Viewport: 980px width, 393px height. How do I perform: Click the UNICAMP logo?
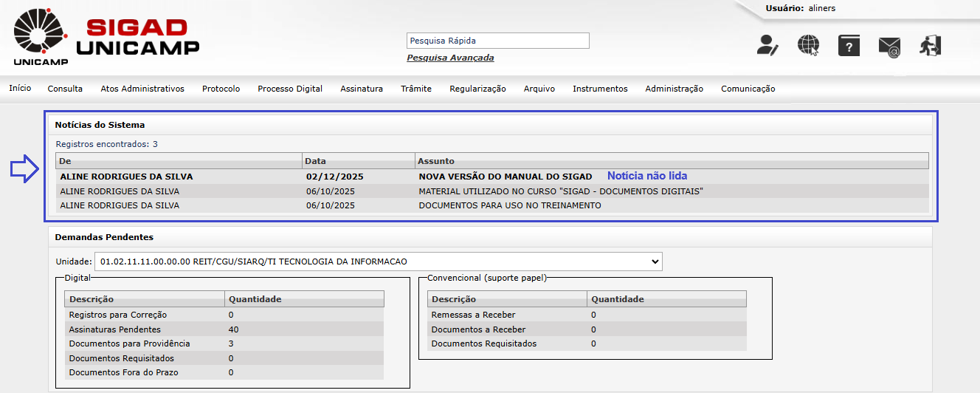coord(41,37)
